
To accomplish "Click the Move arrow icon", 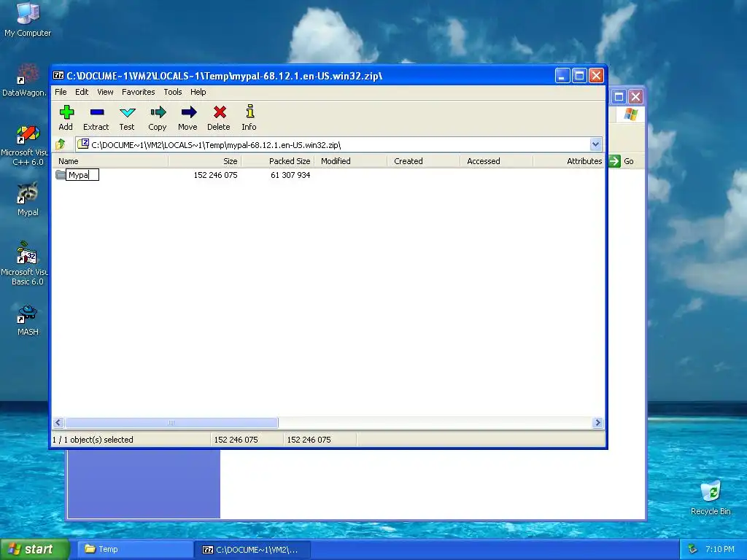I will tap(188, 117).
